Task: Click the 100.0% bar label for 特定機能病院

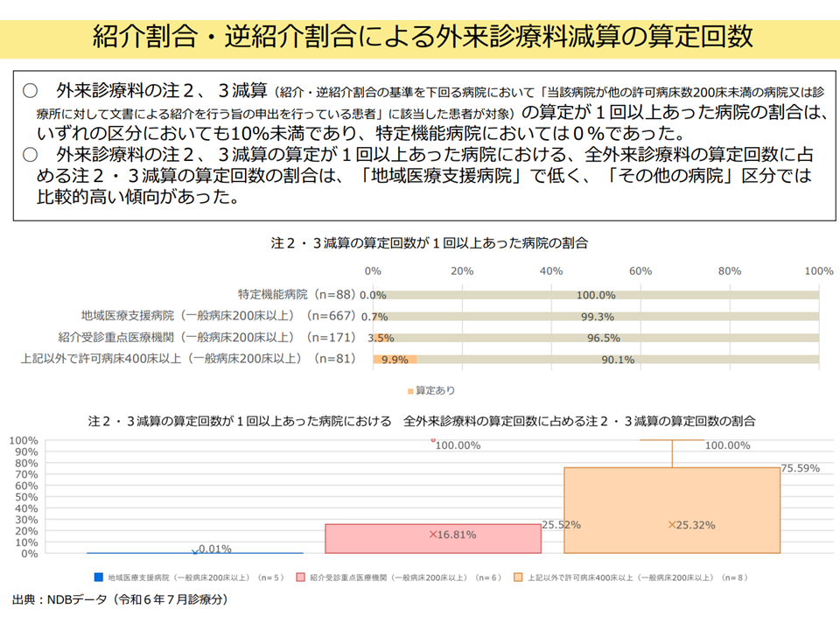Action: pos(596,295)
